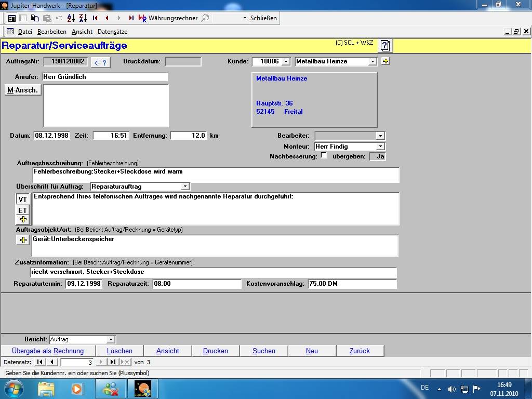Go to last record in Datensatz navigator

coord(113,362)
